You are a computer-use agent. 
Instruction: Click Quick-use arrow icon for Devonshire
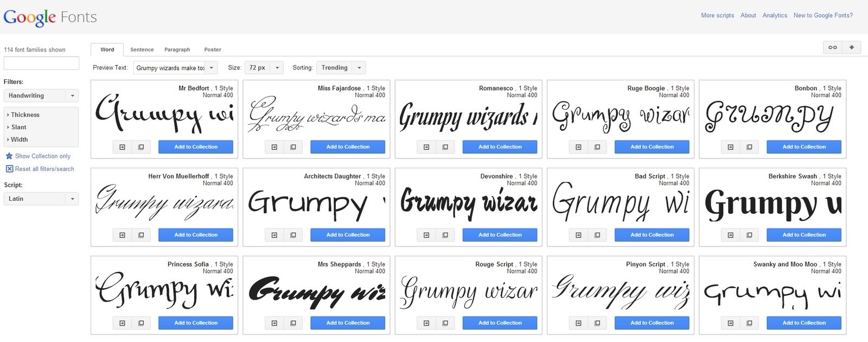point(426,235)
